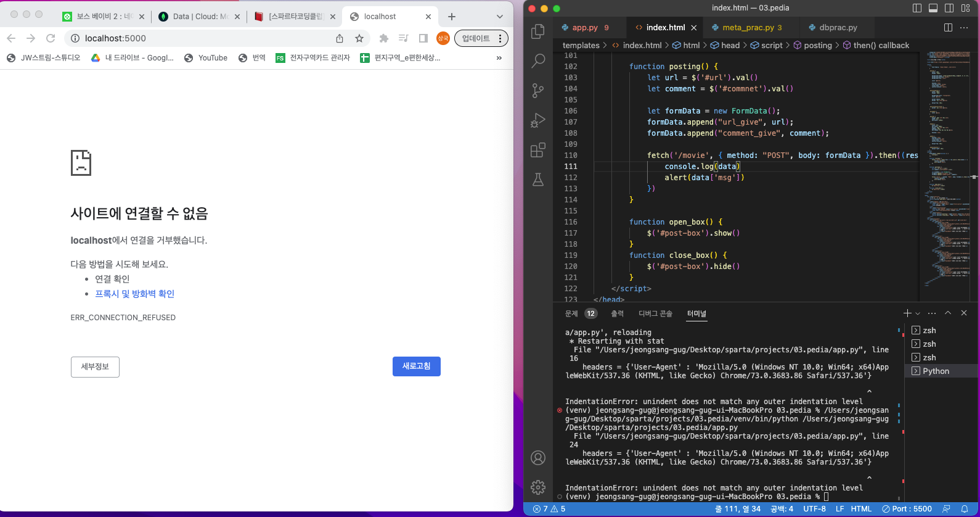Show more bookmarks with chevron
Screen dimensions: 980x517
tap(499, 58)
